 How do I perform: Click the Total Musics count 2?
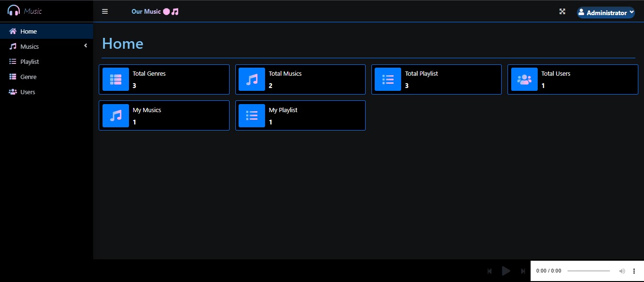271,86
